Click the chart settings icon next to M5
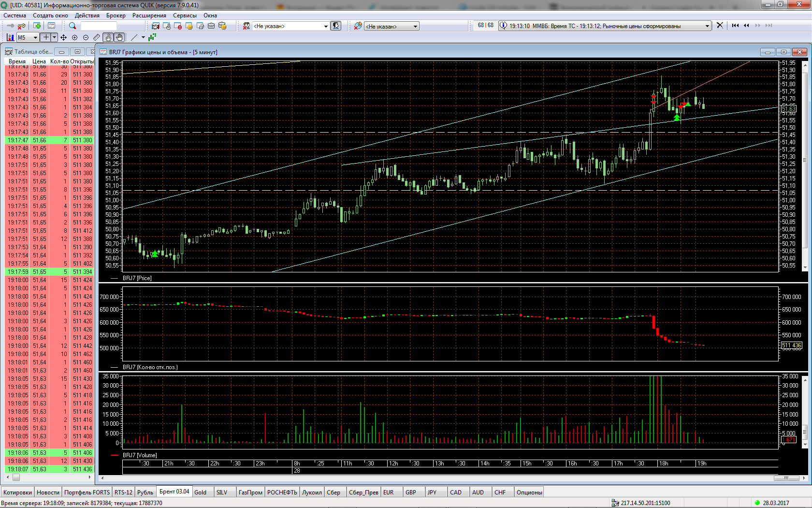Viewport: 812px width, 508px height. (10, 37)
